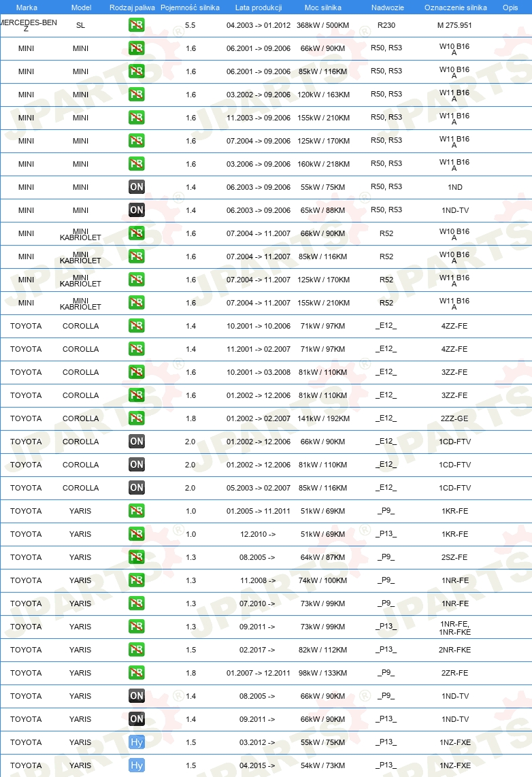Viewport: 532px width, 777px height.
Task: Click petrol icon in Yaris 2NR-FKE row
Action: click(137, 649)
